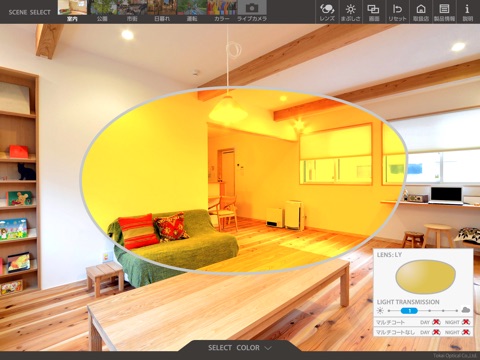This screenshot has width=480, height=360.
Task: Open the 説明 info icon
Action: pyautogui.click(x=467, y=12)
